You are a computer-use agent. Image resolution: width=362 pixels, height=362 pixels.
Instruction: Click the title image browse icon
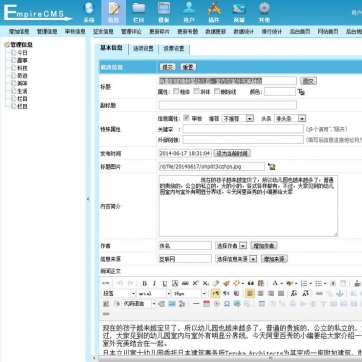[272, 166]
